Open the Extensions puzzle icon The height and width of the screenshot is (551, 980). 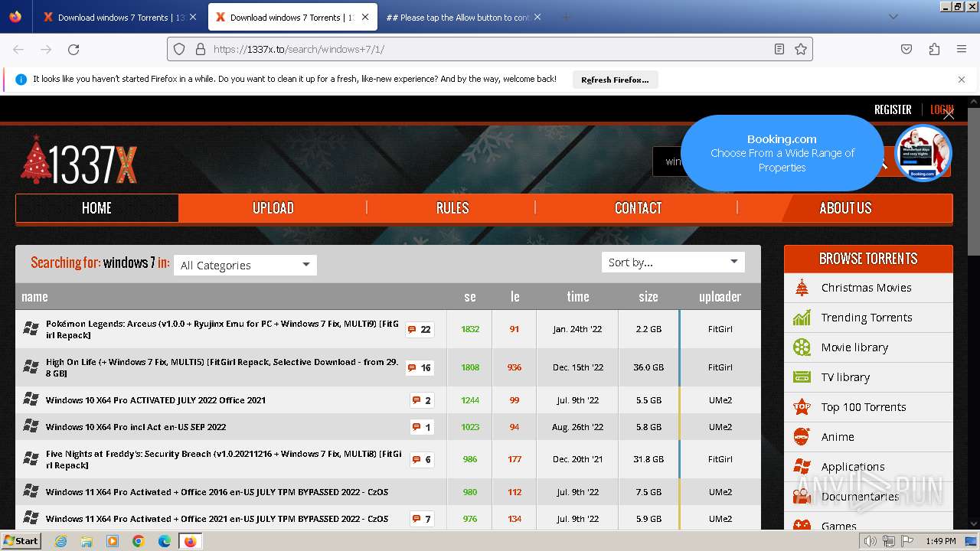(x=934, y=49)
